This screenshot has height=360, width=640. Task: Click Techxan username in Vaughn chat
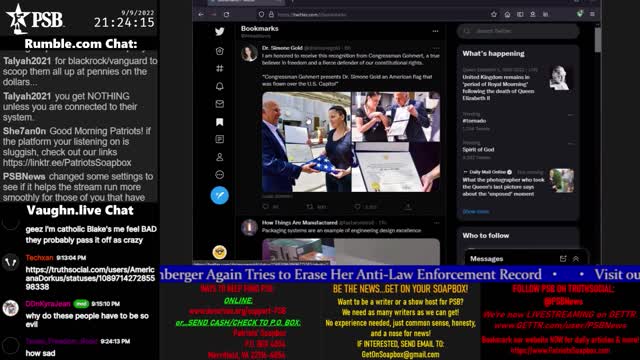click(x=39, y=258)
